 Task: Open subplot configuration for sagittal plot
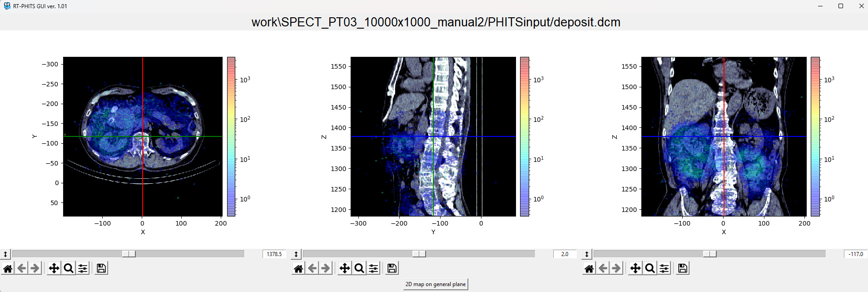tap(373, 268)
